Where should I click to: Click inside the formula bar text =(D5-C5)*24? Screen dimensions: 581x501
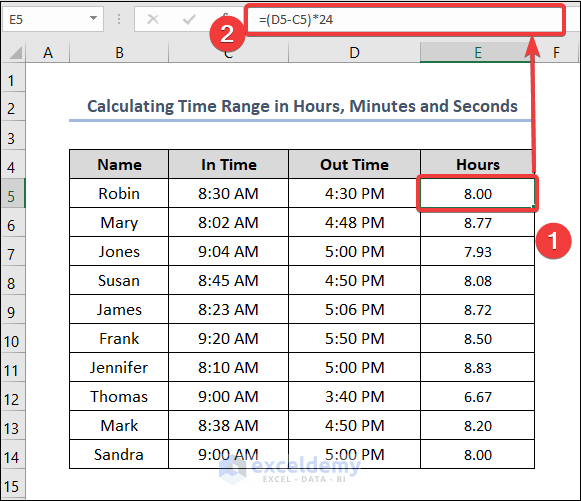click(296, 20)
